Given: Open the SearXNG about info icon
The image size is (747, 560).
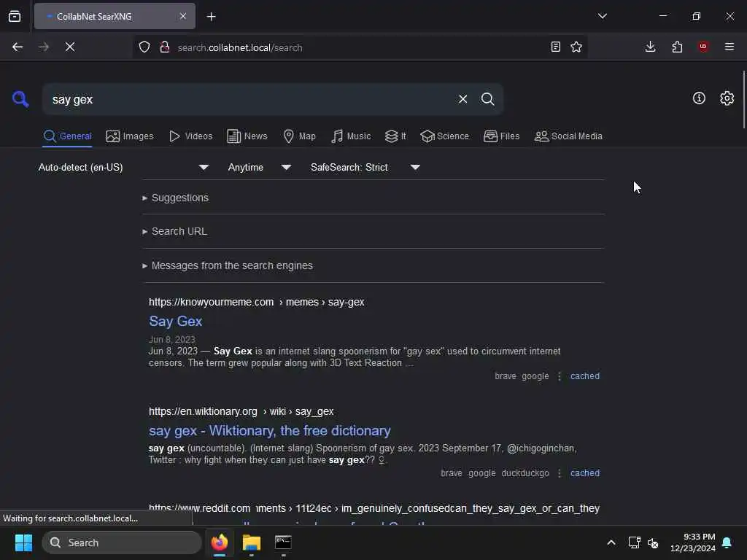Looking at the screenshot, I should click(698, 98).
